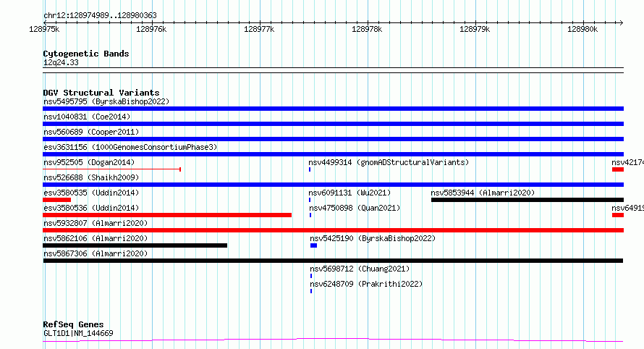Click the short red bar under esv3580535
Image resolution: width=644 pixels, height=349 pixels.
tap(56, 200)
